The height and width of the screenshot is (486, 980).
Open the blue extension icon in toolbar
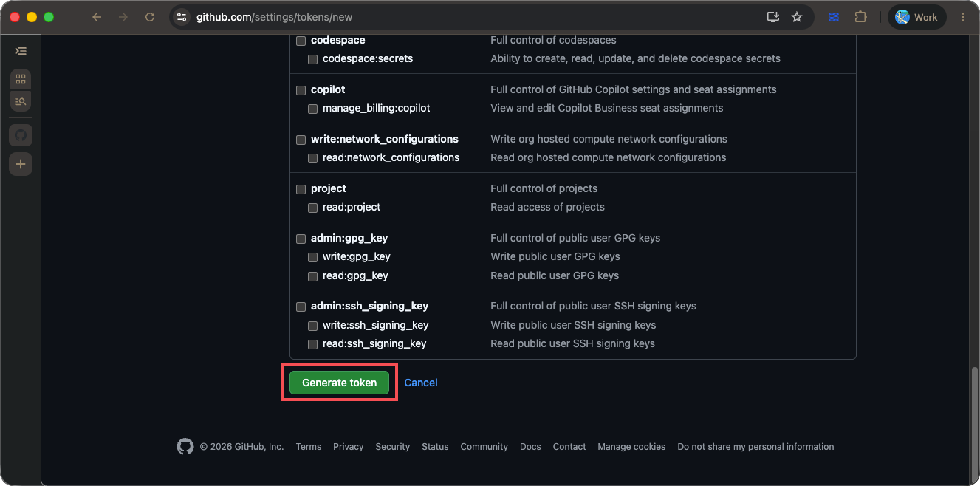(x=834, y=17)
